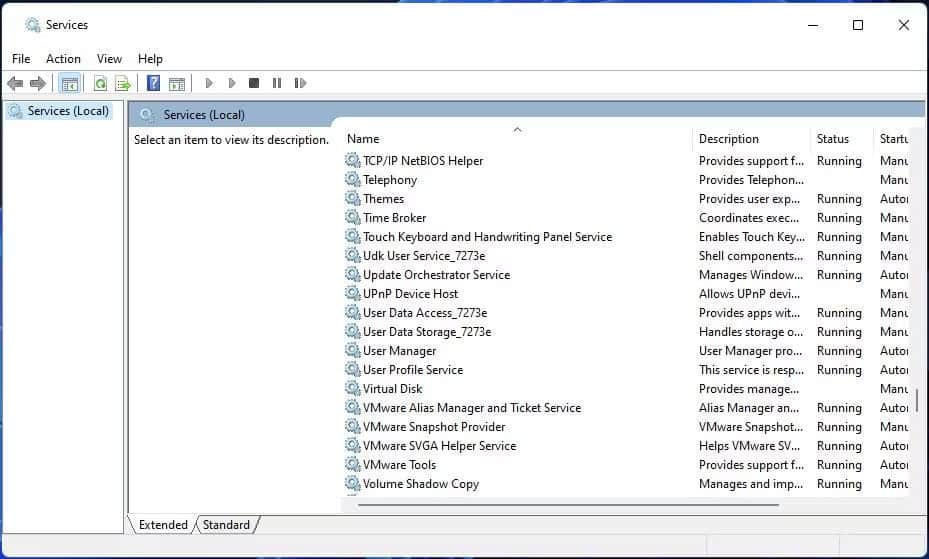Select the Volume Shadow Copy service
The height and width of the screenshot is (559, 929).
click(x=420, y=484)
